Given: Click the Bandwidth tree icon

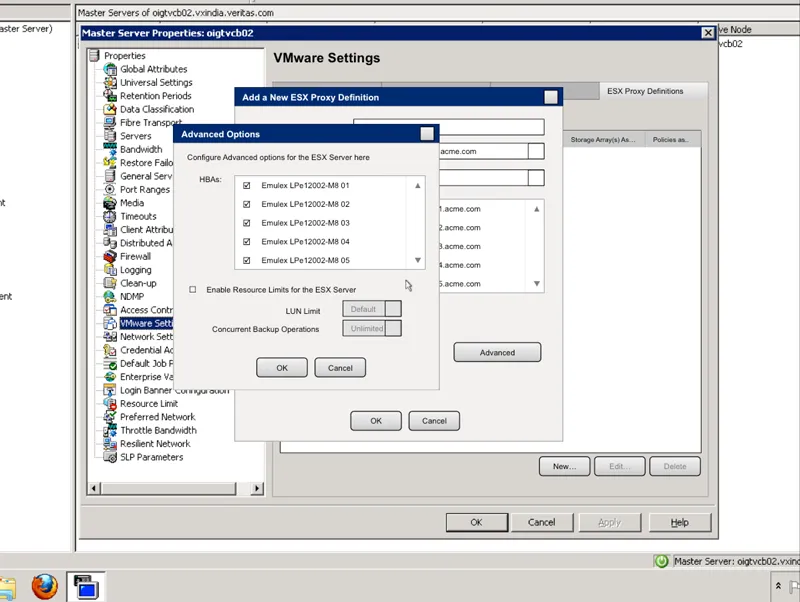Looking at the screenshot, I should point(110,149).
